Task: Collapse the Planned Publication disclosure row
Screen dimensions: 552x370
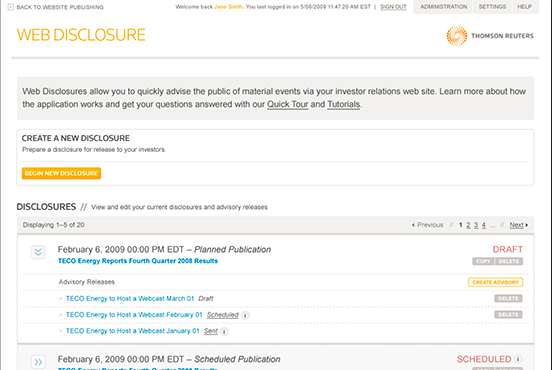Action: [38, 252]
